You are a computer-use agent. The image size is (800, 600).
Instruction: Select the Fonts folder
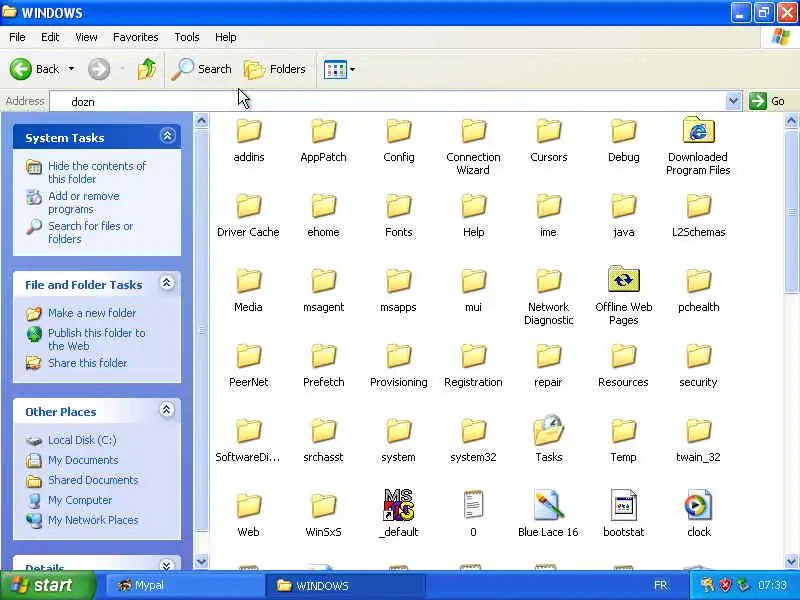[398, 216]
